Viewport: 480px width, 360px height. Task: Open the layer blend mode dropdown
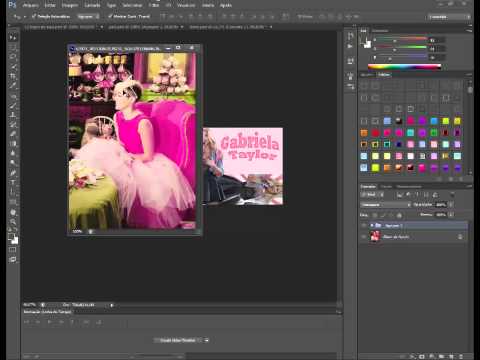386,205
